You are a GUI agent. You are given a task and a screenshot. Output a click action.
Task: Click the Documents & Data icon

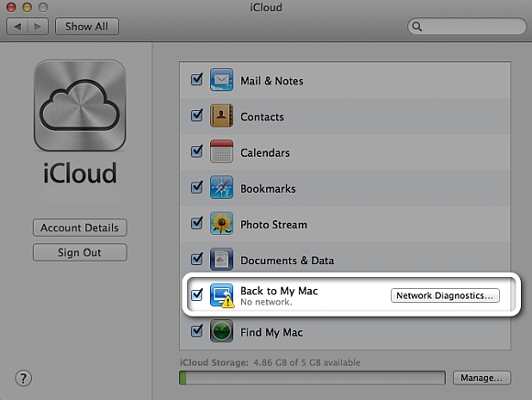pos(221,260)
